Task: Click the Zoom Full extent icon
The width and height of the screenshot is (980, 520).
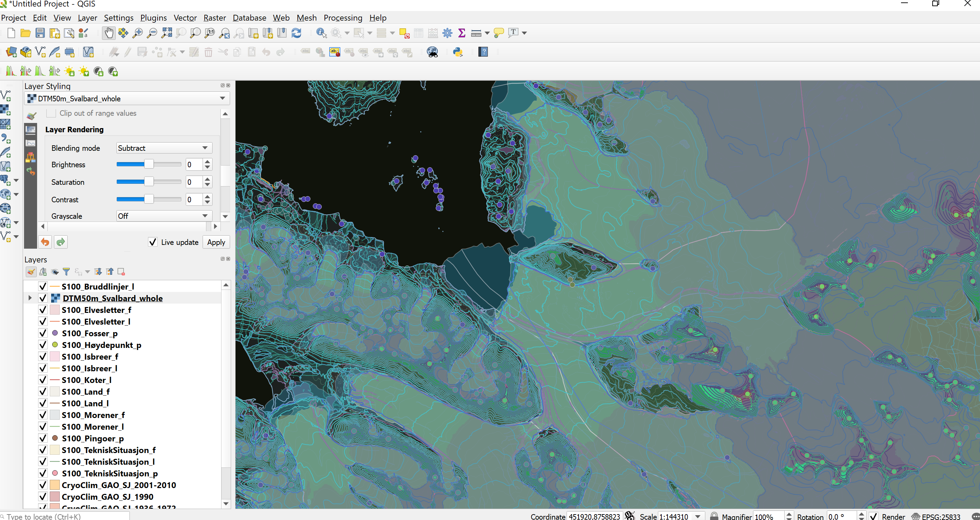Action: point(166,33)
